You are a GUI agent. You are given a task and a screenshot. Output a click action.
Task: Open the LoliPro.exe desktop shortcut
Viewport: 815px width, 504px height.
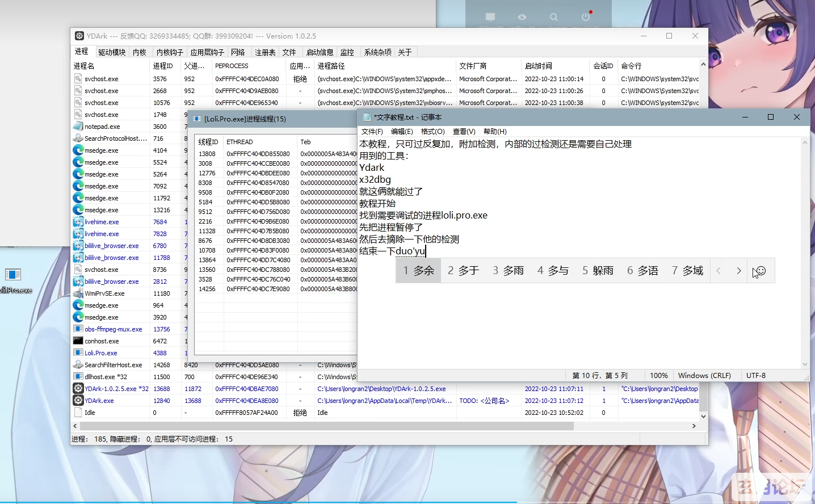[x=14, y=280]
